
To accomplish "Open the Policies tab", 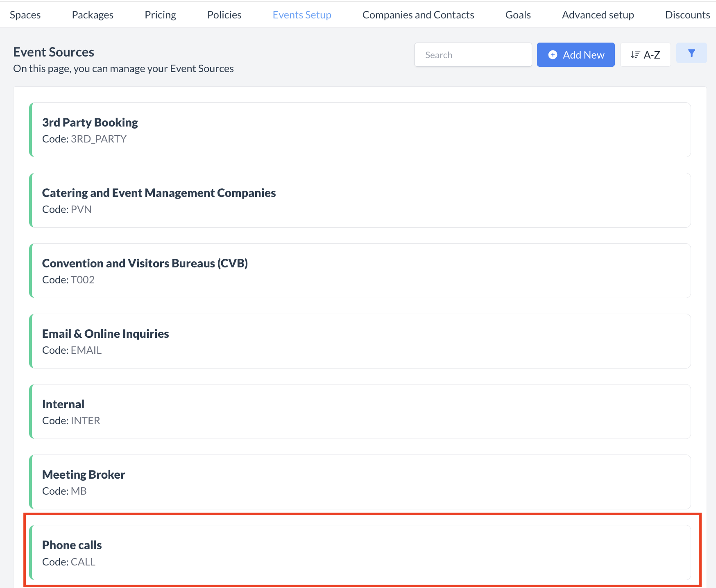I will point(224,15).
